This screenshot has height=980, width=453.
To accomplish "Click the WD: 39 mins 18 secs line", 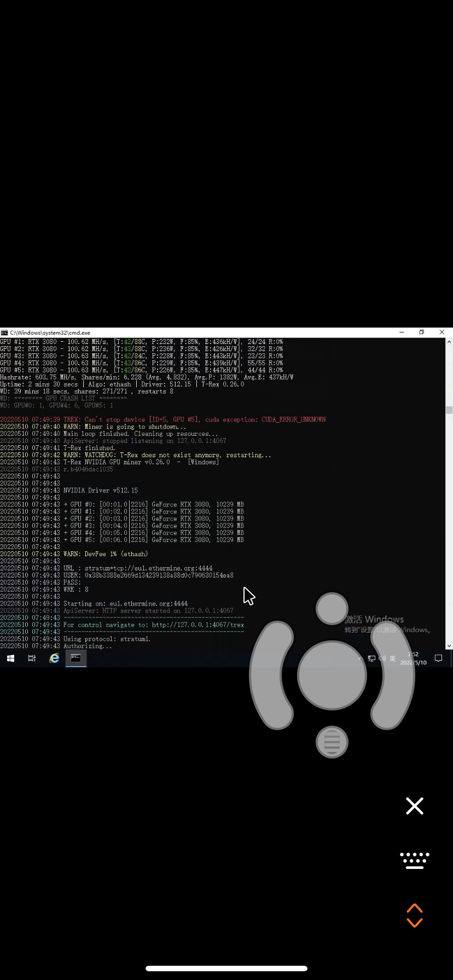I will pos(86,391).
